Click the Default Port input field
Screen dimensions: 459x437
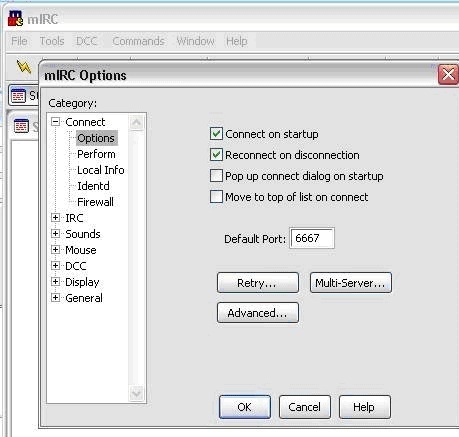(312, 238)
